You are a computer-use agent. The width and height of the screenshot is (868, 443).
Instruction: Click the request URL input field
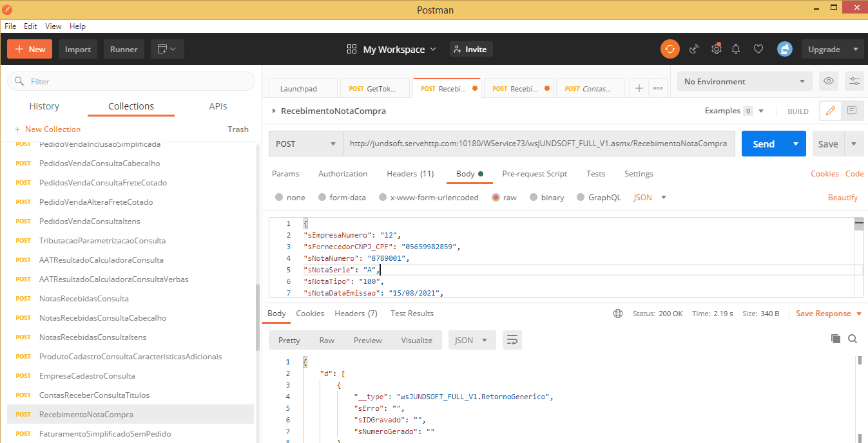538,144
